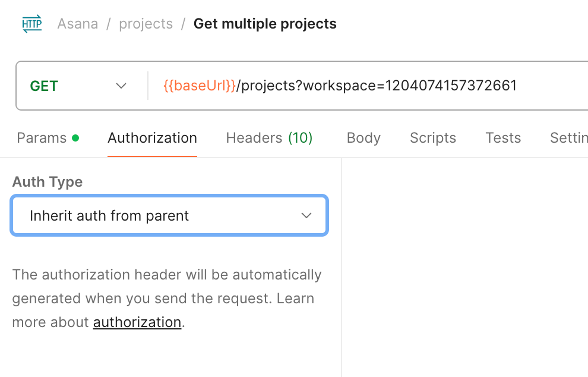Click the {{baseUrl}} variable in the URL
The height and width of the screenshot is (377, 588).
point(200,86)
